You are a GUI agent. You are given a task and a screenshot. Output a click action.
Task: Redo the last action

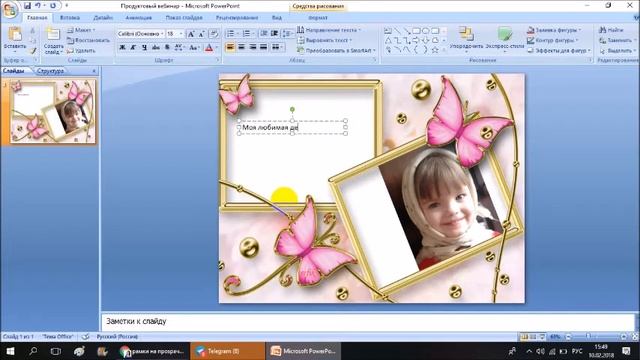click(53, 6)
